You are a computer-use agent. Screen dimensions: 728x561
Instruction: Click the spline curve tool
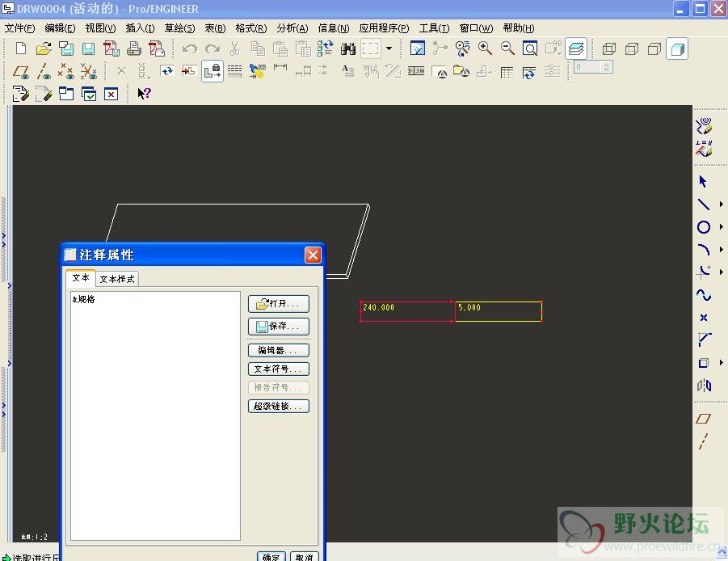click(x=704, y=295)
